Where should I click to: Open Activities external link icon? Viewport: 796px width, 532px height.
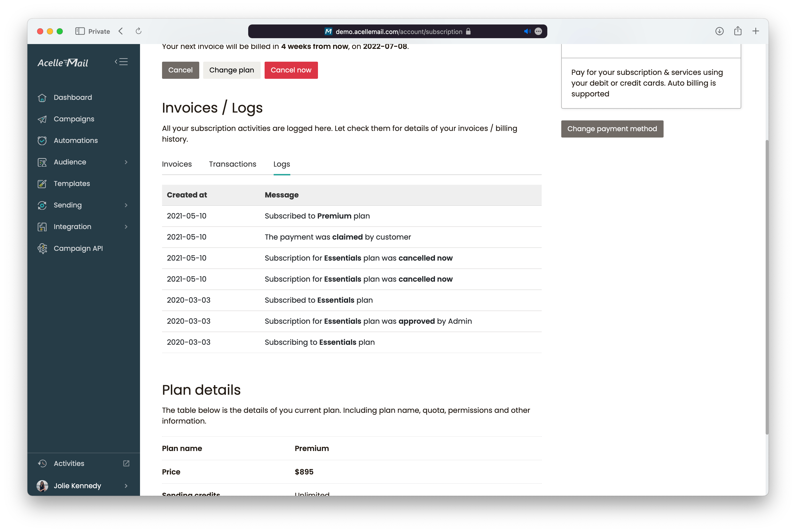[126, 463]
